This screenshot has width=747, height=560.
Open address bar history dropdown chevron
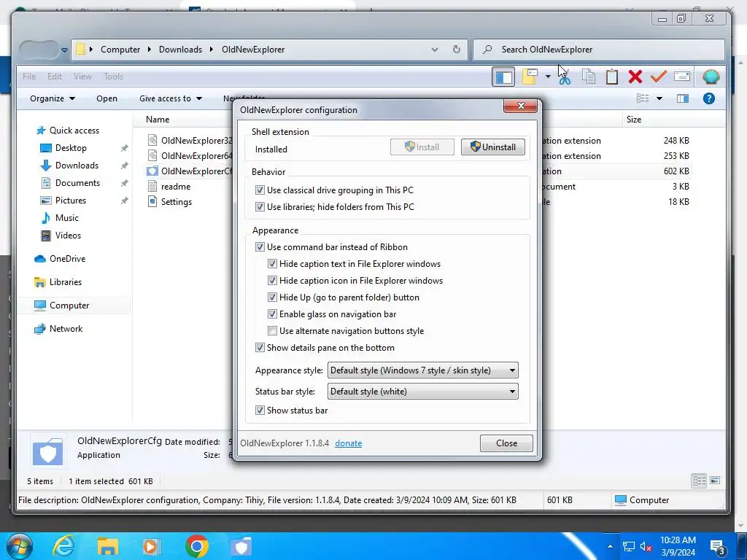click(435, 50)
